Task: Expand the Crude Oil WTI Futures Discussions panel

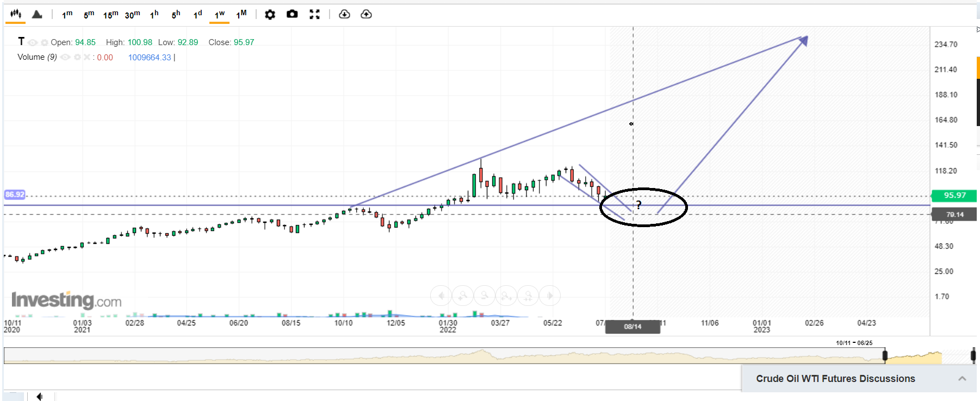Action: click(962, 379)
